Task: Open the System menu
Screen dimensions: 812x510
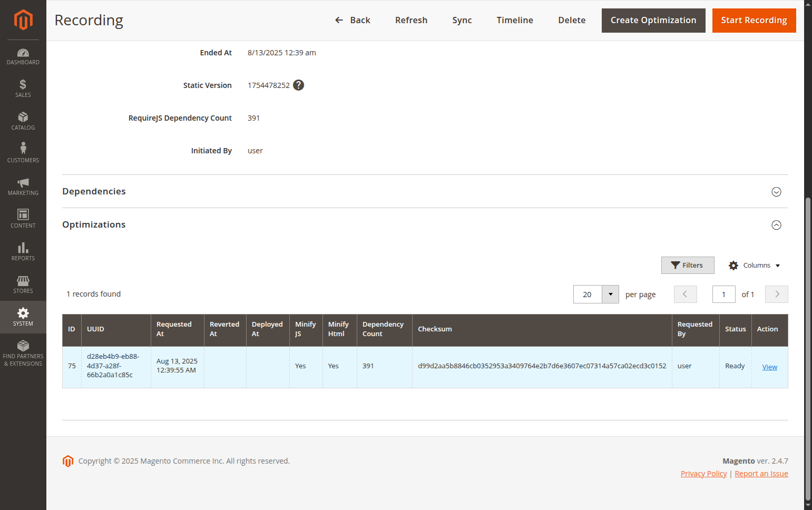Action: tap(23, 317)
